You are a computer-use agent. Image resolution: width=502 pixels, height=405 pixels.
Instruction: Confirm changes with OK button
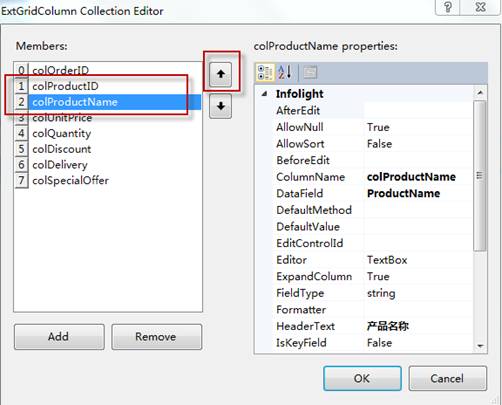point(362,378)
